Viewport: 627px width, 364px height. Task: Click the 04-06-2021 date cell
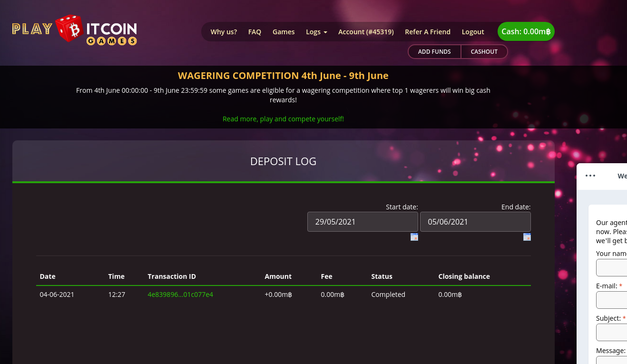pos(57,295)
